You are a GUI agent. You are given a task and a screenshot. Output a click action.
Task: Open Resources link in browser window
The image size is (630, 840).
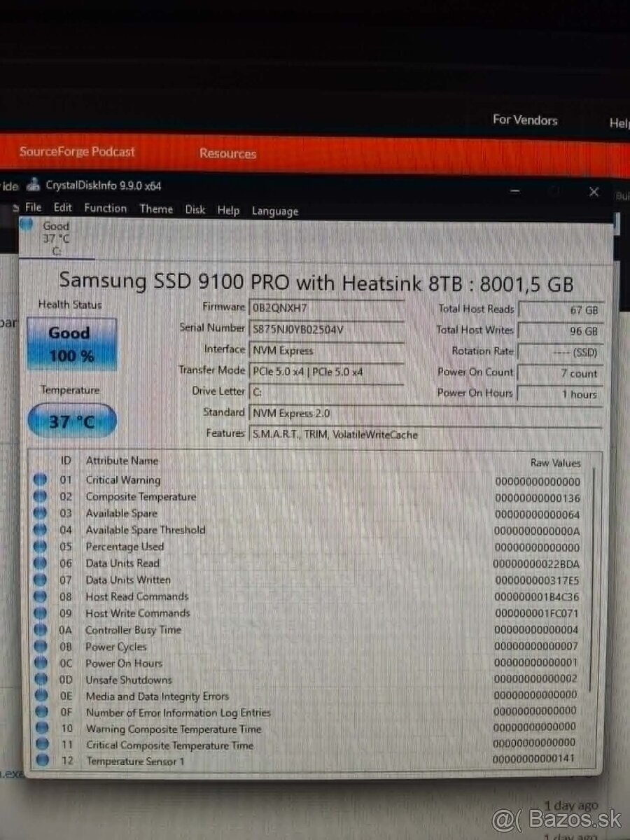(x=227, y=153)
